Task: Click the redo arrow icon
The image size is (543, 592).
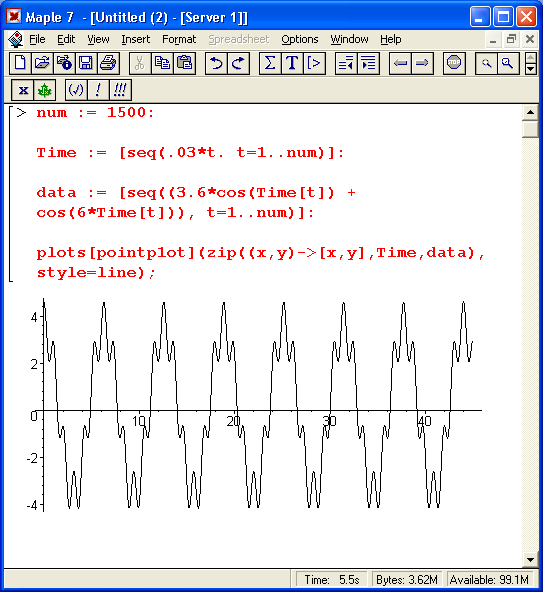Action: pos(238,63)
